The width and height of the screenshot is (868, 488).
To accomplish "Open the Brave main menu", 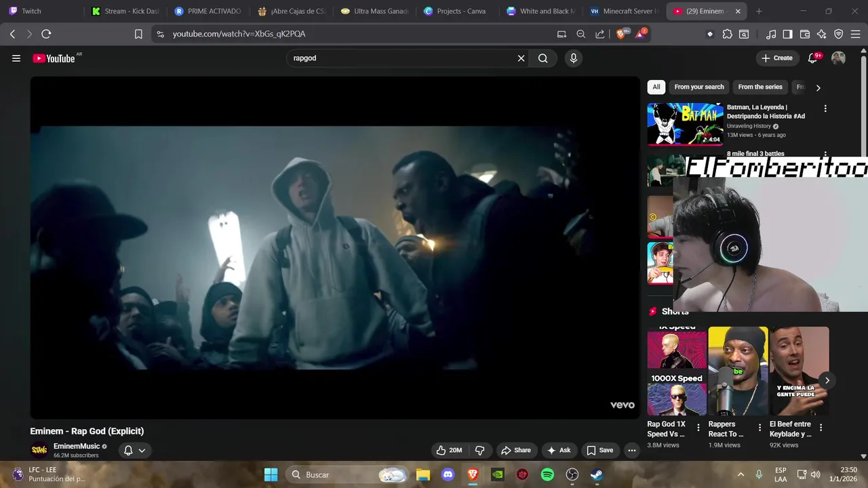I will [856, 34].
